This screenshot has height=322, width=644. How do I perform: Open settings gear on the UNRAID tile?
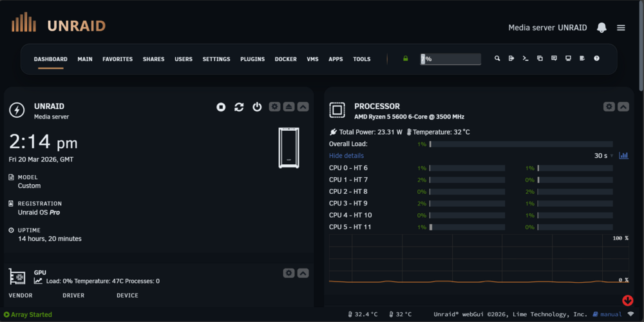pos(275,107)
